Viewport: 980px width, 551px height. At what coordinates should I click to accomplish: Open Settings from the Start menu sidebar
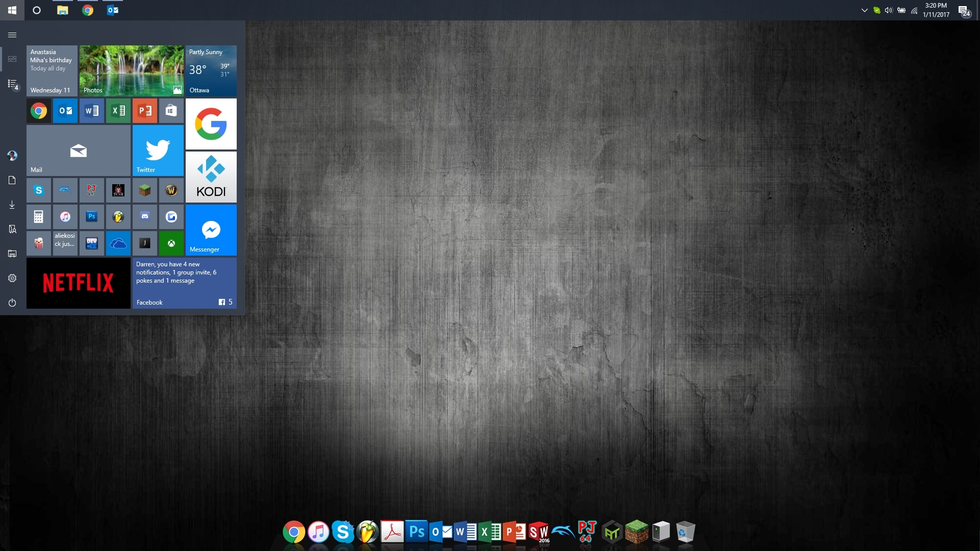pyautogui.click(x=12, y=278)
